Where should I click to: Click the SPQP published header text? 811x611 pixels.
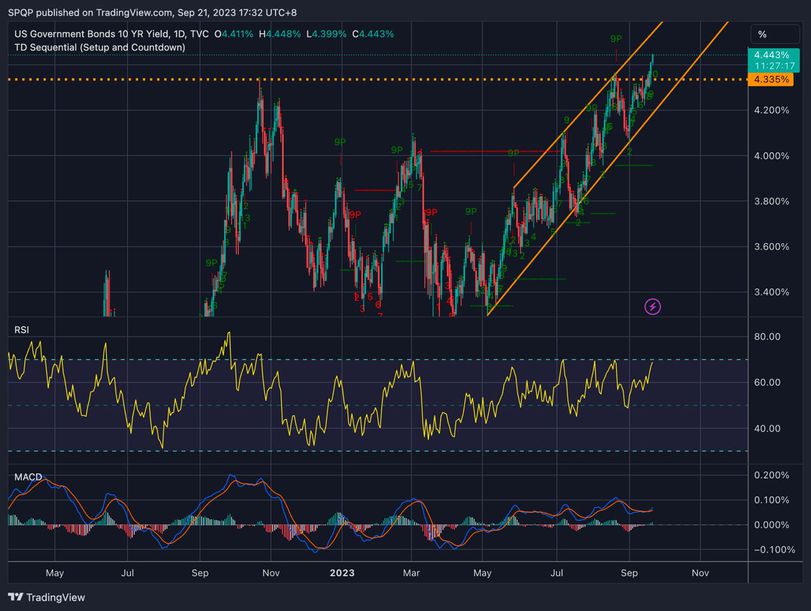click(153, 12)
